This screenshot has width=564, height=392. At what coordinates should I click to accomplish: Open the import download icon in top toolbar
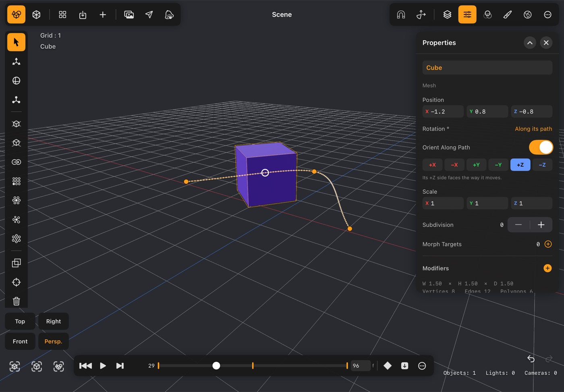pyautogui.click(x=83, y=15)
